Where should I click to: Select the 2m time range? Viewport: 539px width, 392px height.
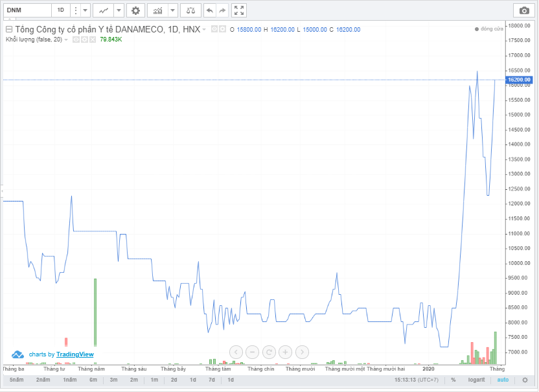click(133, 380)
